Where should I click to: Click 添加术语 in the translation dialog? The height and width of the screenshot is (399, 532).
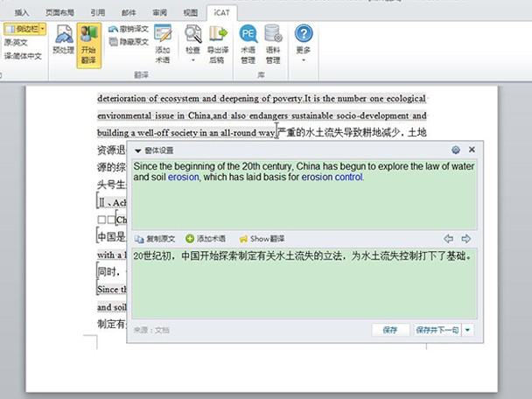tap(206, 239)
